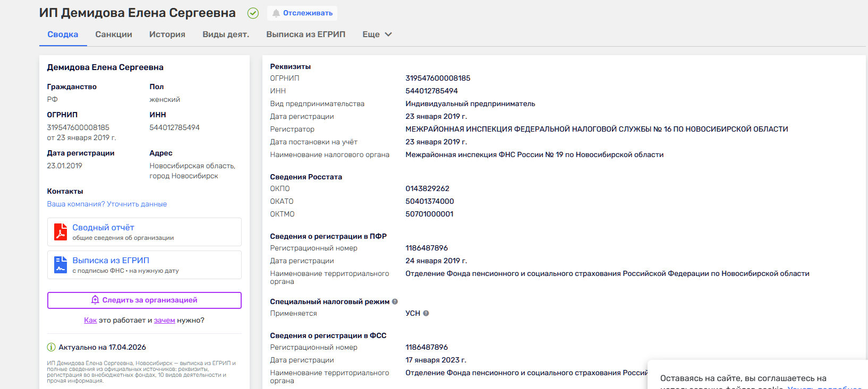Expand the Еще dropdown menu
Viewport: 868px width, 389px height.
tap(377, 34)
